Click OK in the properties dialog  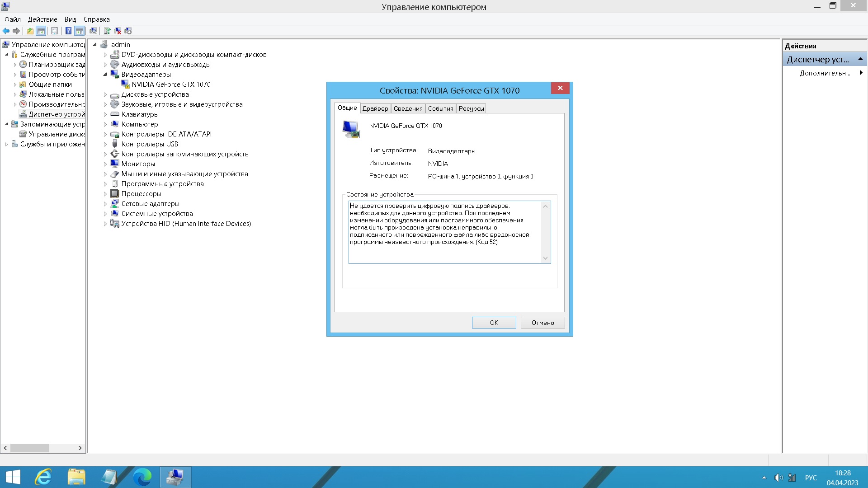click(494, 323)
